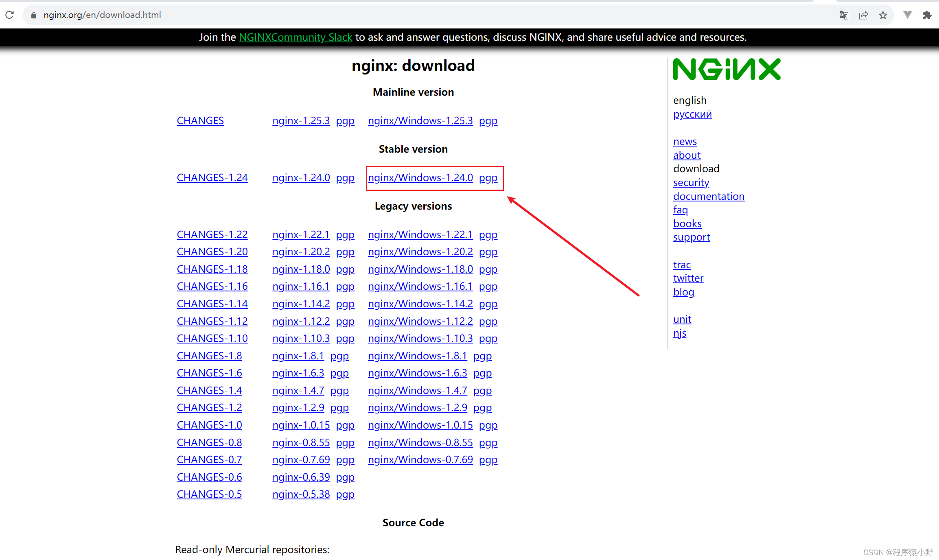Go to documentation in sidebar
939x560 pixels.
pos(708,197)
